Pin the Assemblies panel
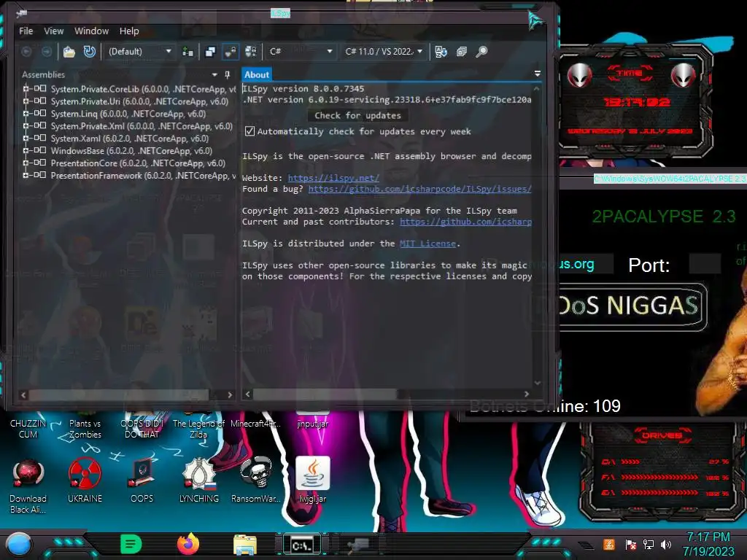This screenshot has width=747, height=560. point(228,75)
